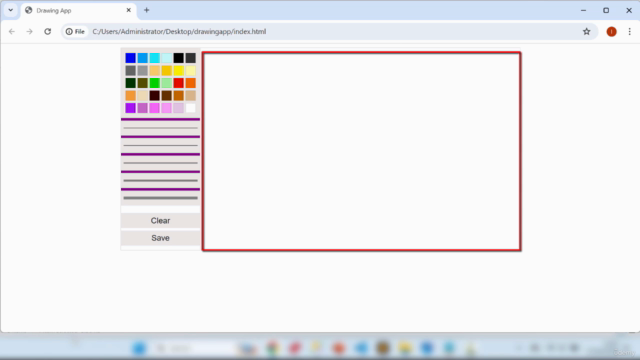This screenshot has height=360, width=640.
Task: Open the File site information chip
Action: 76,31
